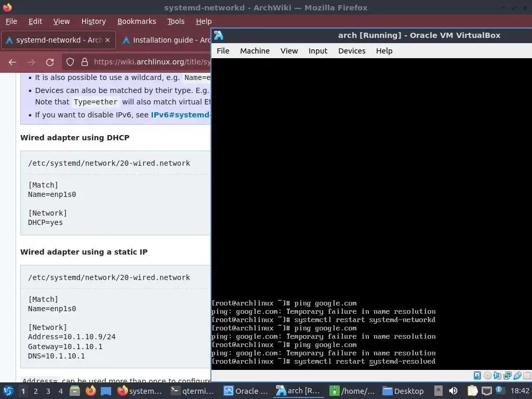This screenshot has width=532, height=399.
Task: Open VirtualBox View menu
Action: [289, 51]
